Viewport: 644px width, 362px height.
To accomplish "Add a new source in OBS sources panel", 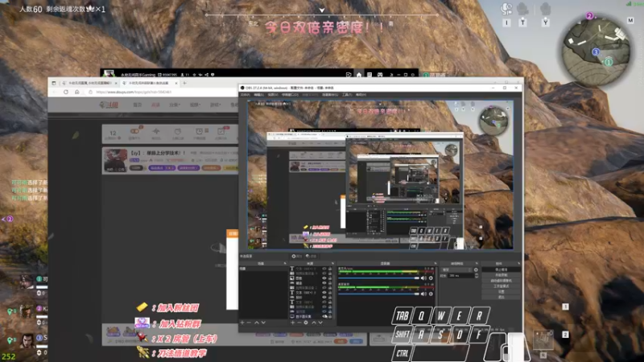I will (292, 323).
